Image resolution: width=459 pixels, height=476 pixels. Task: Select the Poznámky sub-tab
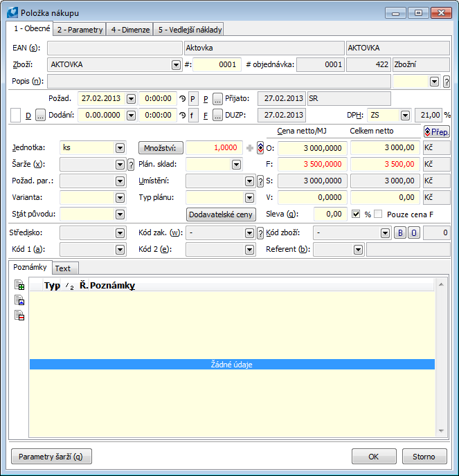tap(30, 267)
